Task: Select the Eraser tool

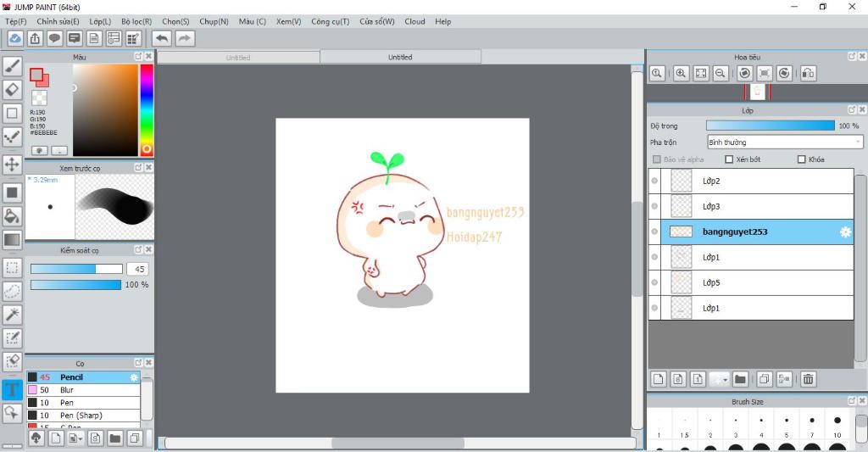Action: 12,89
